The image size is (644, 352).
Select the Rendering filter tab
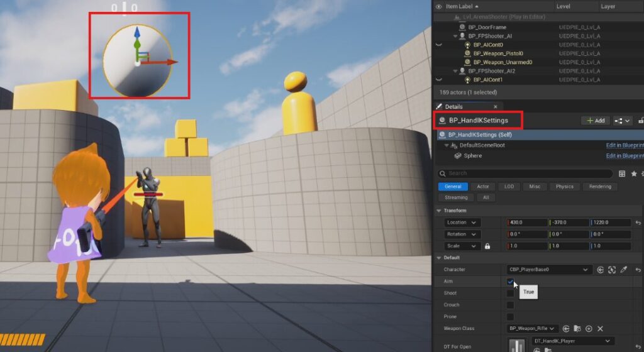coord(600,187)
